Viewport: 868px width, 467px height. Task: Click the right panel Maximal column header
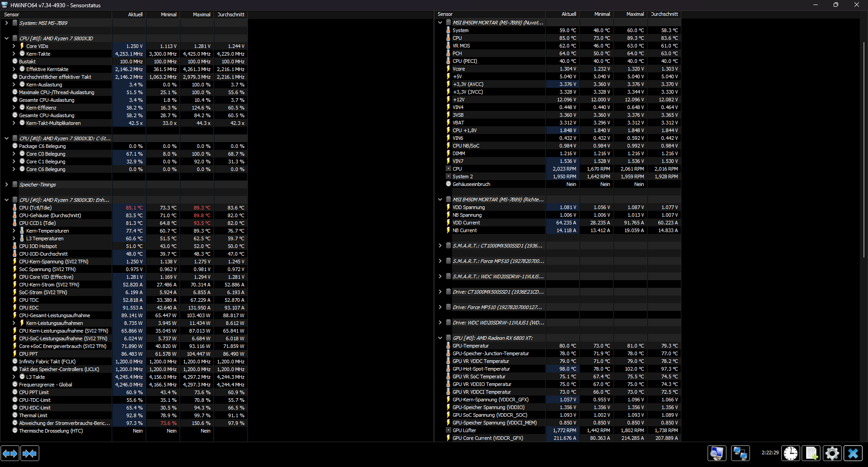coord(630,14)
